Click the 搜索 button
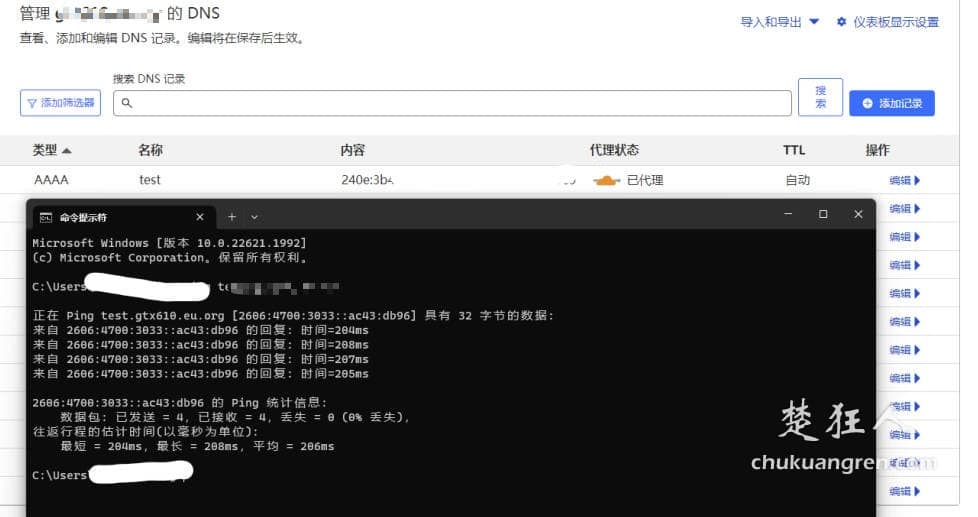 820,97
